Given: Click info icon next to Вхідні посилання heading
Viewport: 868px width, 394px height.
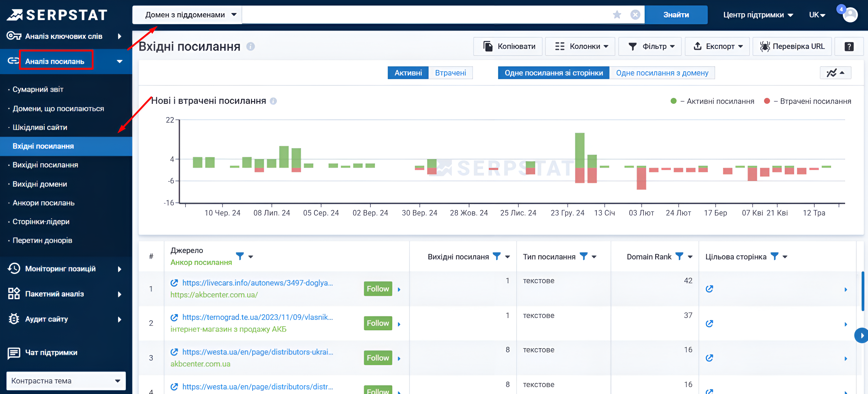Looking at the screenshot, I should click(x=250, y=46).
